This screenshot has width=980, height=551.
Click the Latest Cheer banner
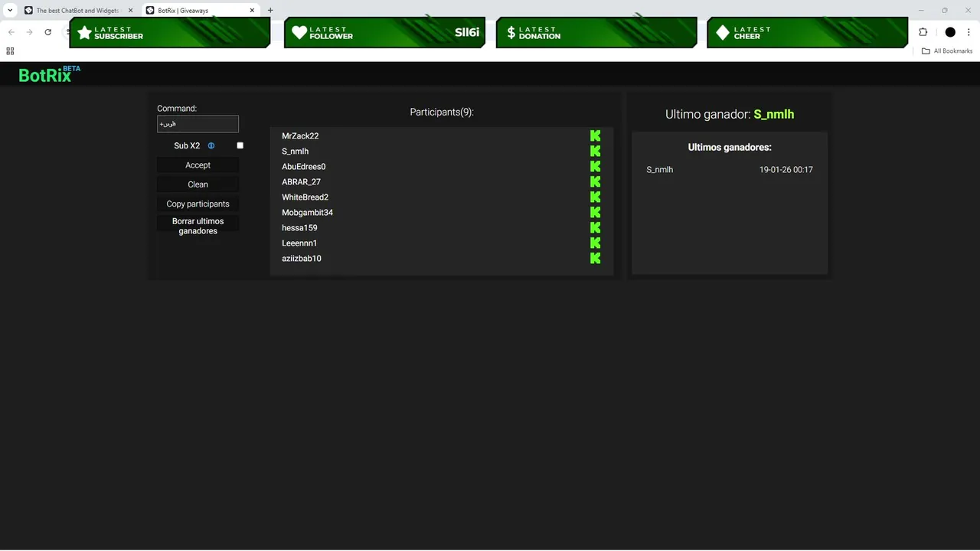tap(807, 32)
